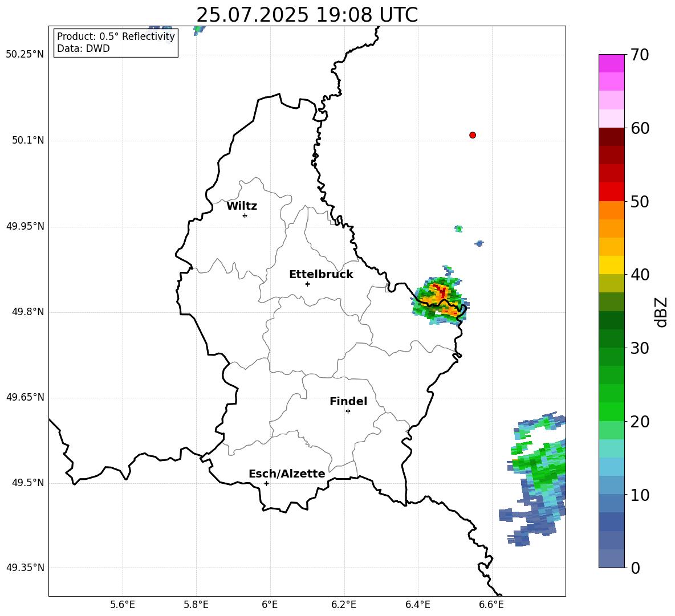Click the 49.5°N latitude label
This screenshot has height=616, width=675.
pos(27,483)
